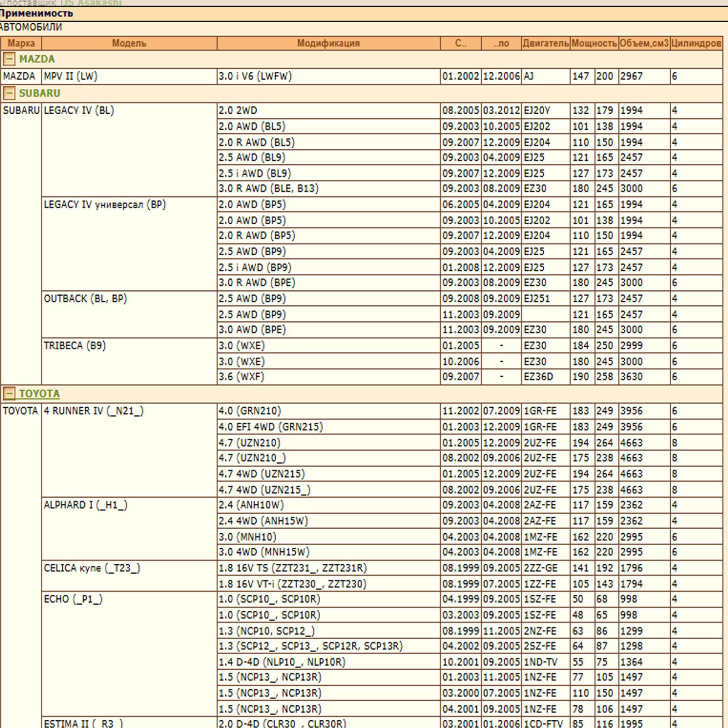Select the TRIBECA (B9) model cell
The height and width of the screenshot is (728, 728).
[x=75, y=346]
